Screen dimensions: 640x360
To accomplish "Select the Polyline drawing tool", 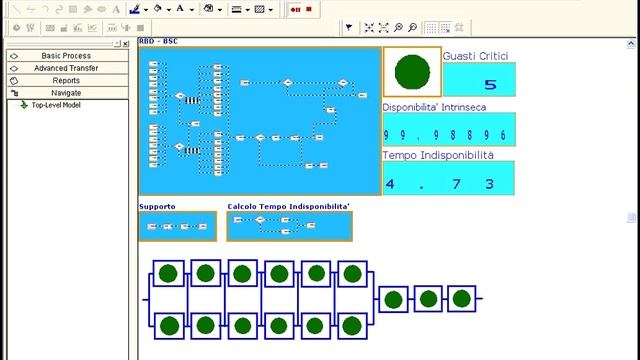I will (x=31, y=9).
